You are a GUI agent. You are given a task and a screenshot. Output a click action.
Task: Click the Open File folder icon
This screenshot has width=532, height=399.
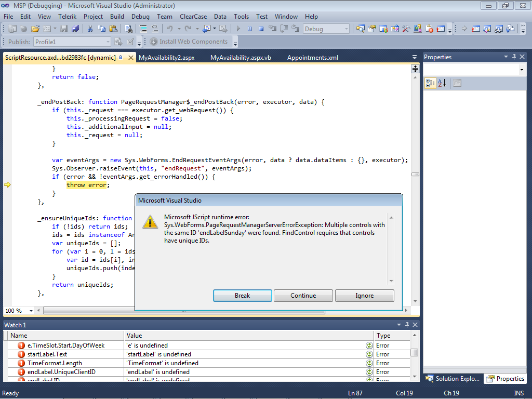[x=35, y=29]
